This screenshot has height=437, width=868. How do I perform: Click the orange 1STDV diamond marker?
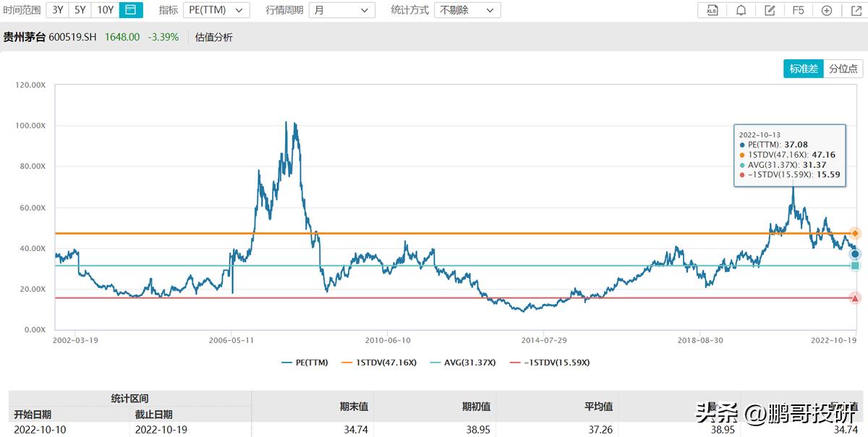(855, 234)
